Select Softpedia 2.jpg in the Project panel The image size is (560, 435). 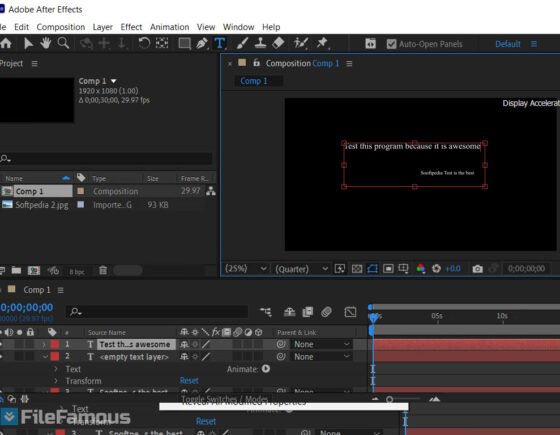[41, 205]
